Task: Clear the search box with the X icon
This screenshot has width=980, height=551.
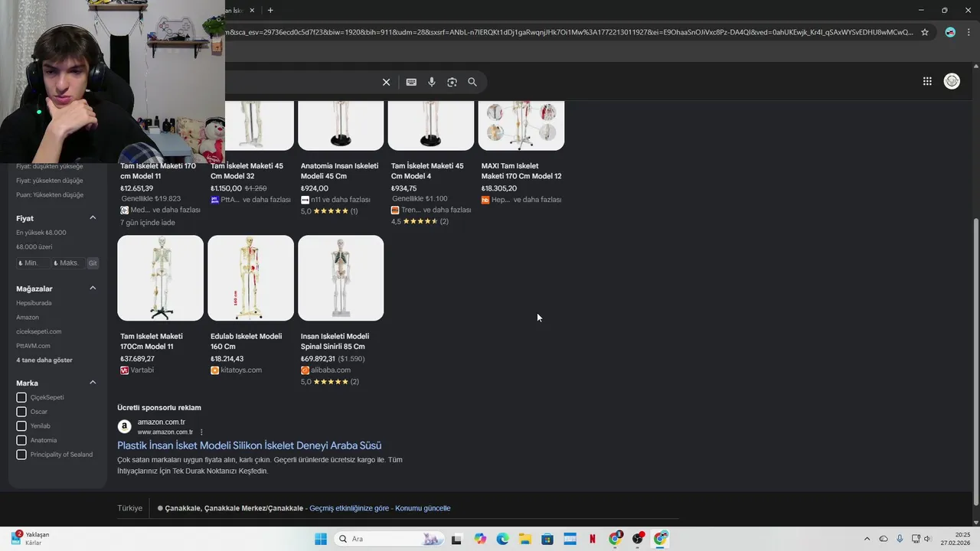Action: (386, 82)
